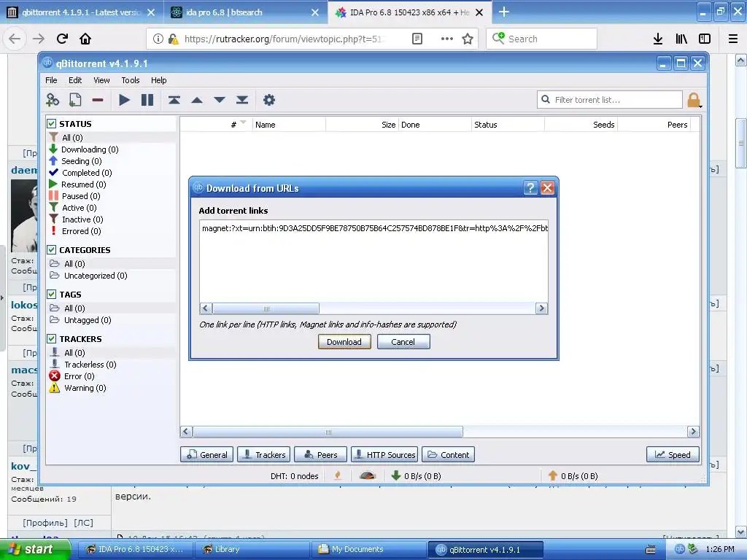Open Firefox downloads arrow icon
Image resolution: width=747 pixels, height=560 pixels.
658,39
